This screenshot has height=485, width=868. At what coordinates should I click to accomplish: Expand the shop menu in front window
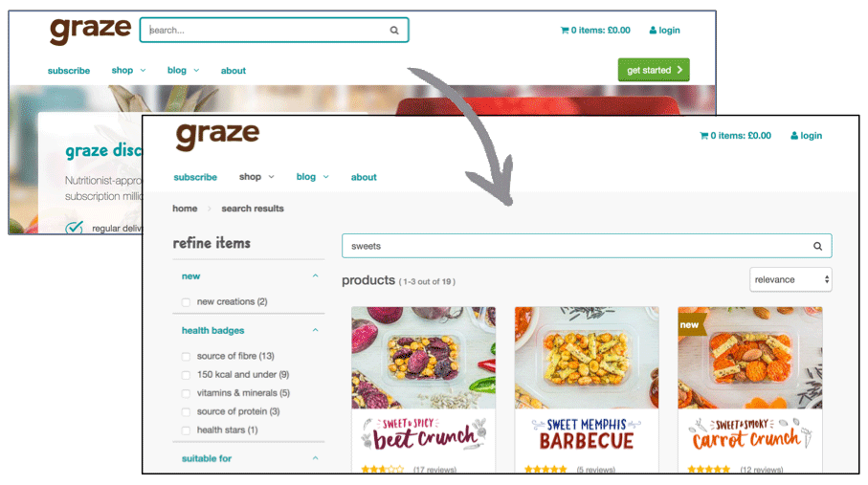pyautogui.click(x=256, y=177)
